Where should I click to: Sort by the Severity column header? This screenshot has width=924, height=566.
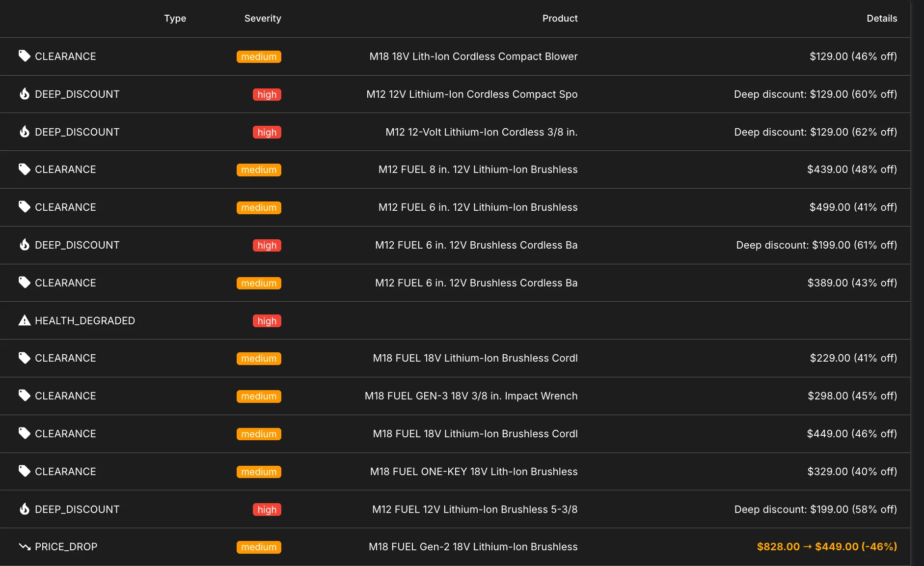pos(263,18)
